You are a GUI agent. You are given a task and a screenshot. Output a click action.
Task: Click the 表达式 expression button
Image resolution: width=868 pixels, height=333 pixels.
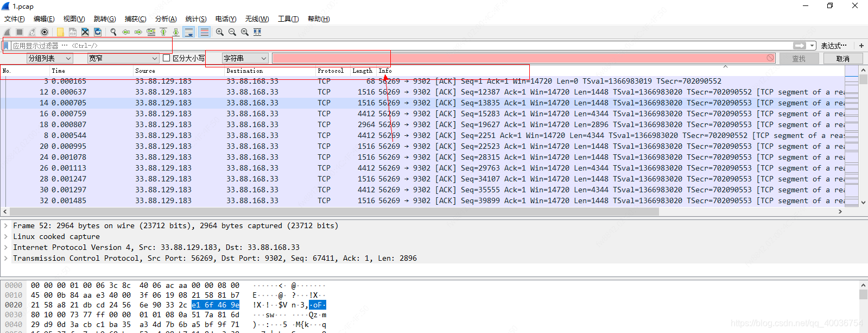pyautogui.click(x=833, y=46)
